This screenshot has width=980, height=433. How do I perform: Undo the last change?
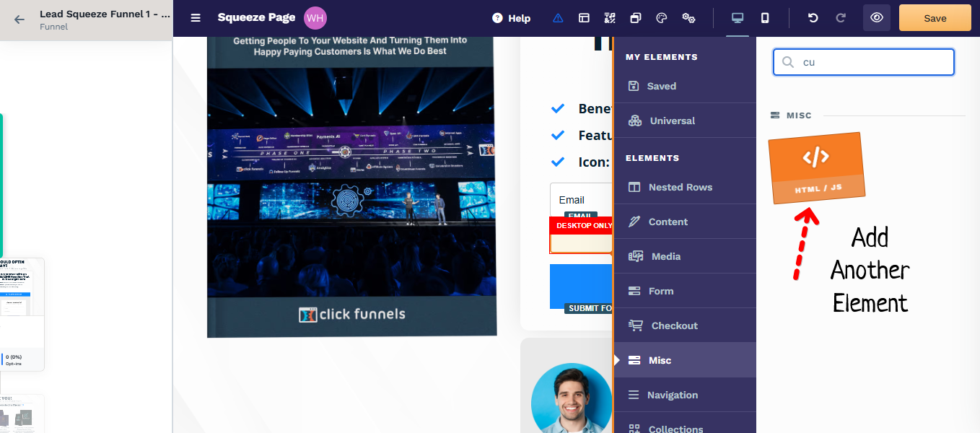point(813,18)
